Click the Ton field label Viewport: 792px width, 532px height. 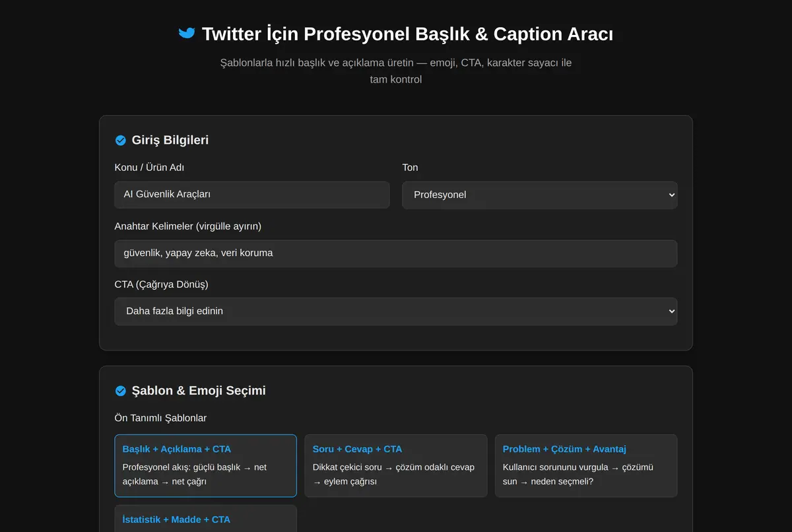coord(411,168)
